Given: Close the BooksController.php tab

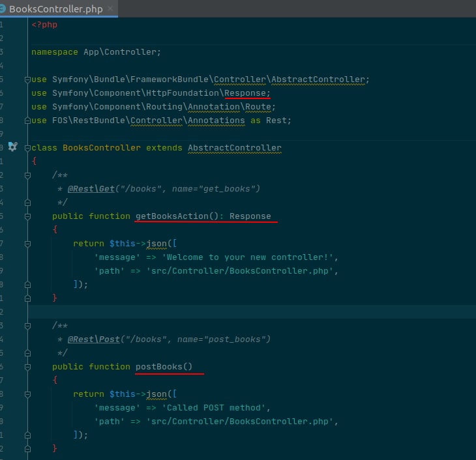Looking at the screenshot, I should click(x=110, y=9).
